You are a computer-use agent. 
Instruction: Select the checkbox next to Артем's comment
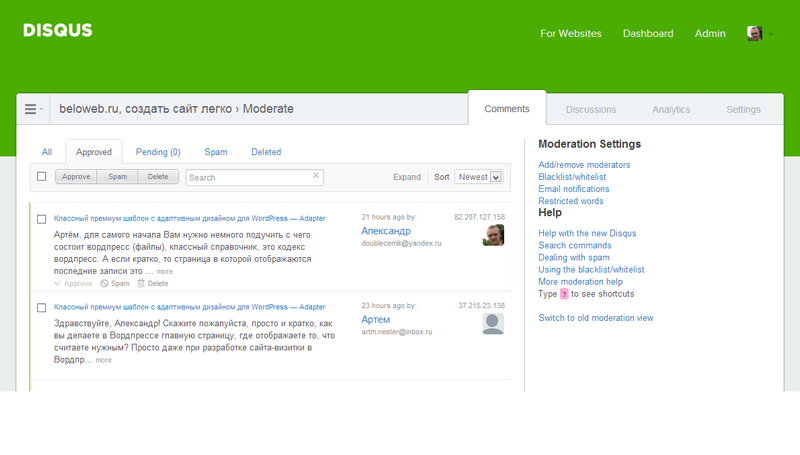(x=42, y=308)
